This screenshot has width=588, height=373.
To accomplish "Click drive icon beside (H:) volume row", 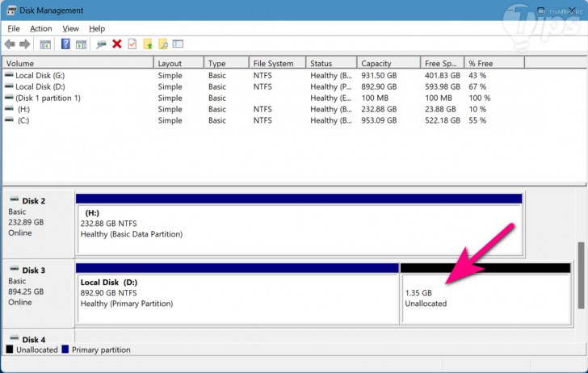I will tap(9, 109).
